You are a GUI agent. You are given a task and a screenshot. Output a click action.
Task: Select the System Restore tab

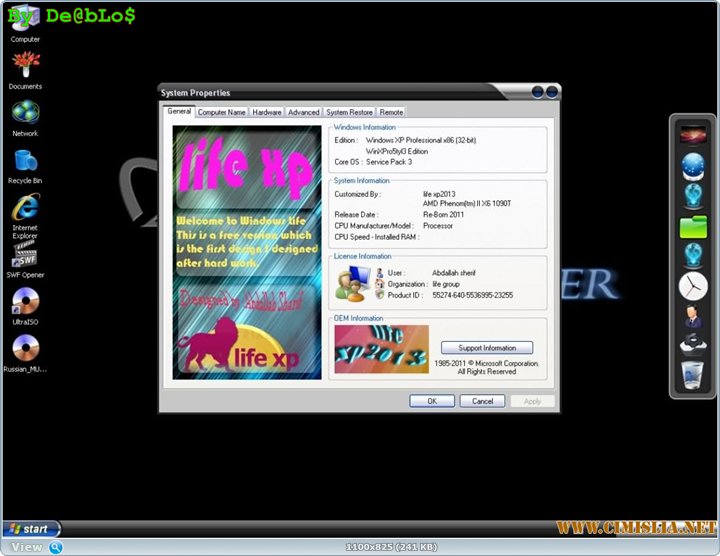[x=349, y=113]
